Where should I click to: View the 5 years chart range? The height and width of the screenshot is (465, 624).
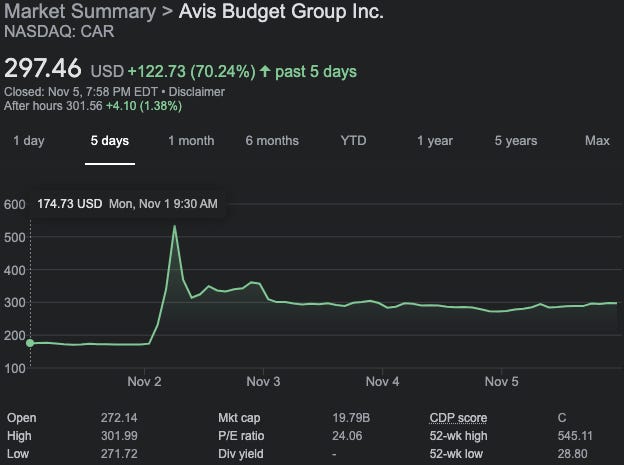pos(516,141)
